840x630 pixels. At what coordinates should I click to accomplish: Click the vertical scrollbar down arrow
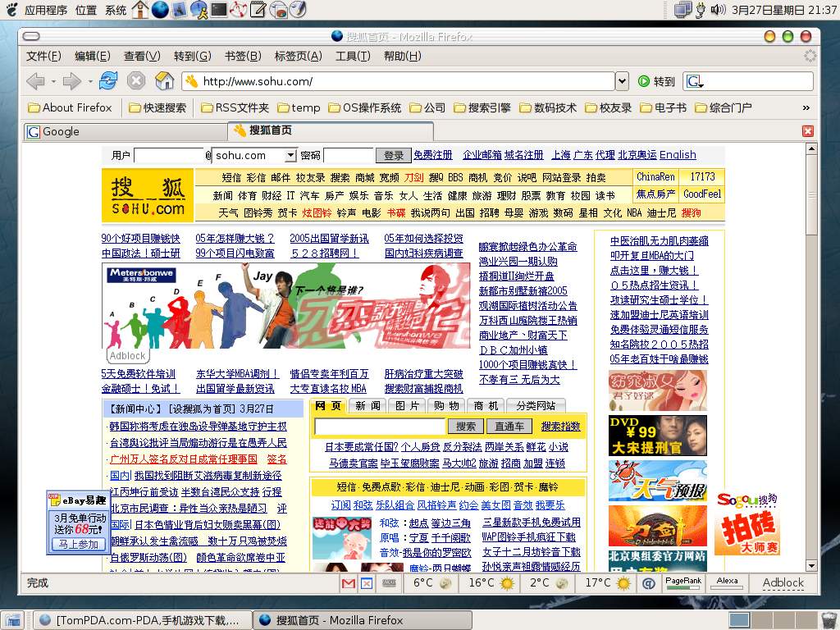tap(811, 565)
